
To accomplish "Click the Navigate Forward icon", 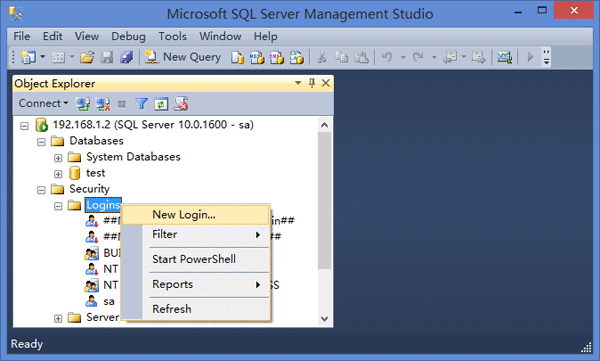I will coord(479,57).
